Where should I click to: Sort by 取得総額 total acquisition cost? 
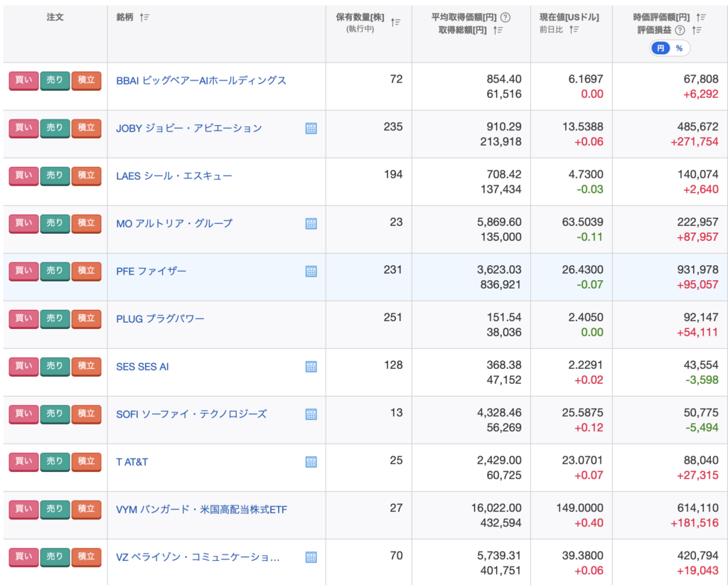498,30
